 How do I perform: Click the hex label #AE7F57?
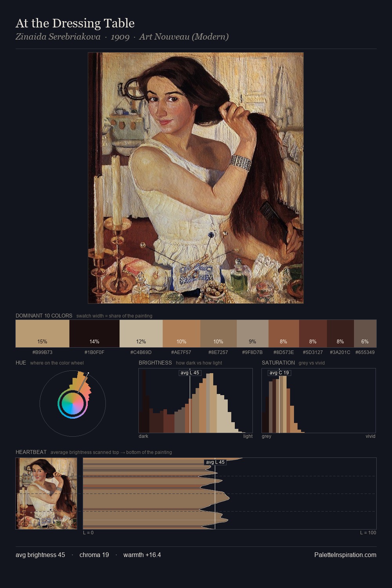click(x=181, y=352)
